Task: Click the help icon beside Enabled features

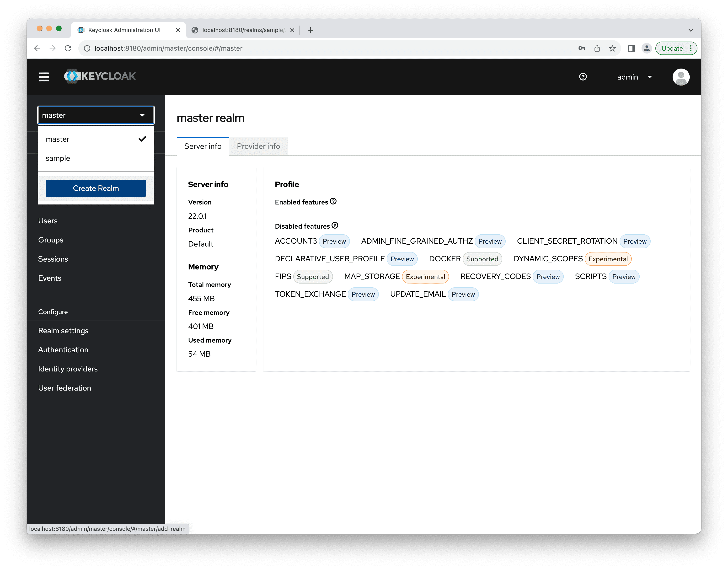Action: [x=333, y=201]
